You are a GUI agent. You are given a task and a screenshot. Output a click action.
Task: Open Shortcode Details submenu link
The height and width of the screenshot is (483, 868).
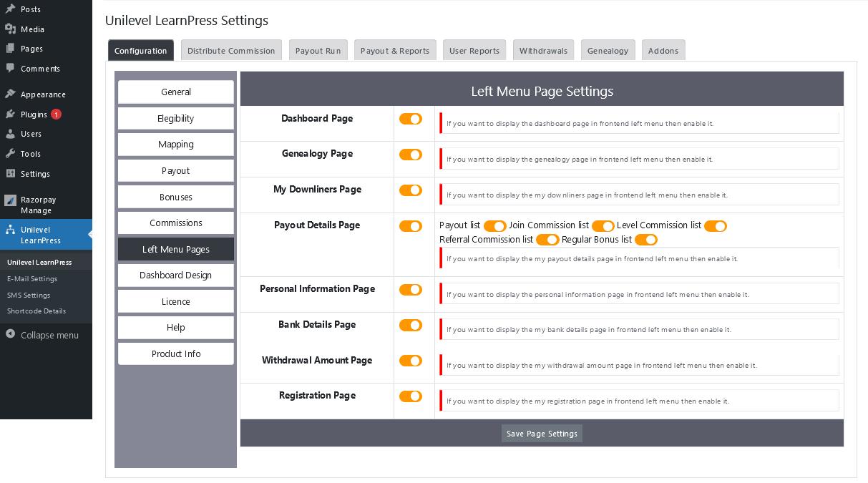point(36,311)
